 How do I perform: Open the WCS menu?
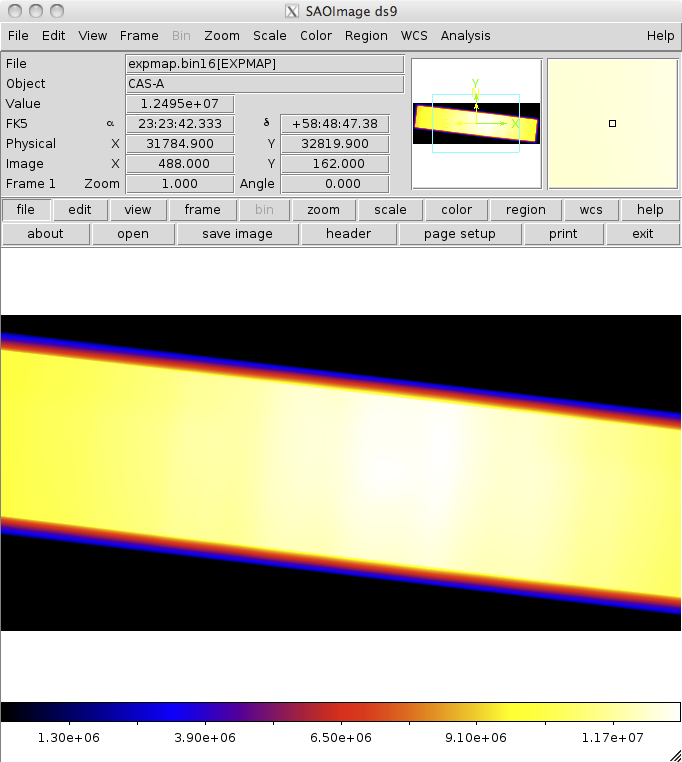[x=414, y=35]
